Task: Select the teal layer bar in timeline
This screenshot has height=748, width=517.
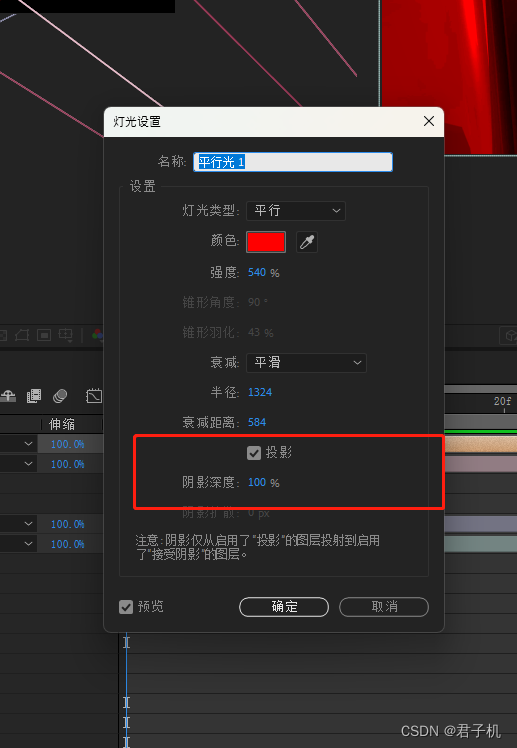Action: pyautogui.click(x=480, y=544)
